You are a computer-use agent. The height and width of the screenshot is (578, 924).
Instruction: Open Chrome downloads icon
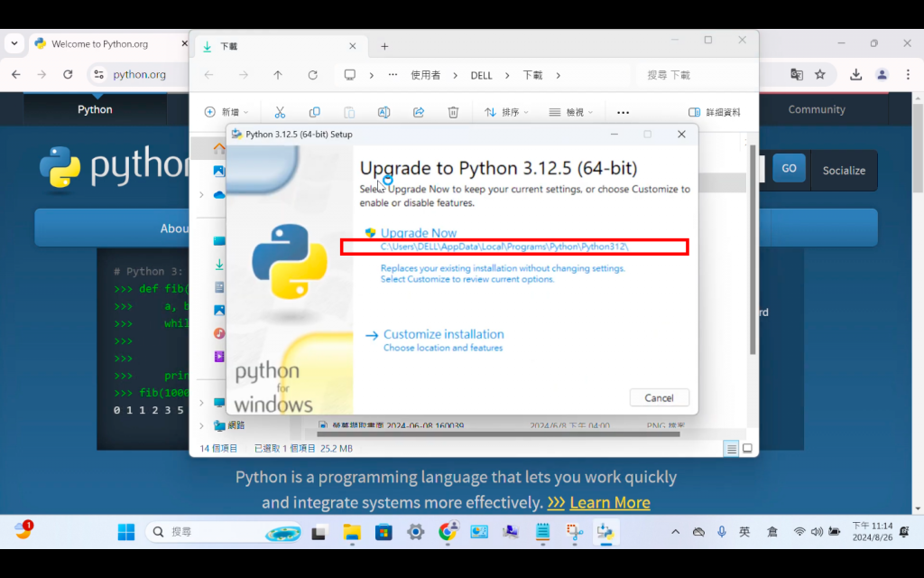coord(855,74)
